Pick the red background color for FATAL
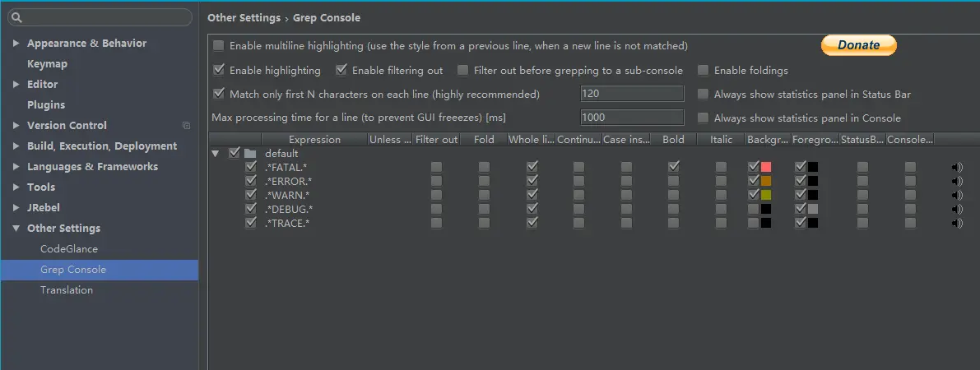Screen dimensions: 980x370 click(x=766, y=167)
